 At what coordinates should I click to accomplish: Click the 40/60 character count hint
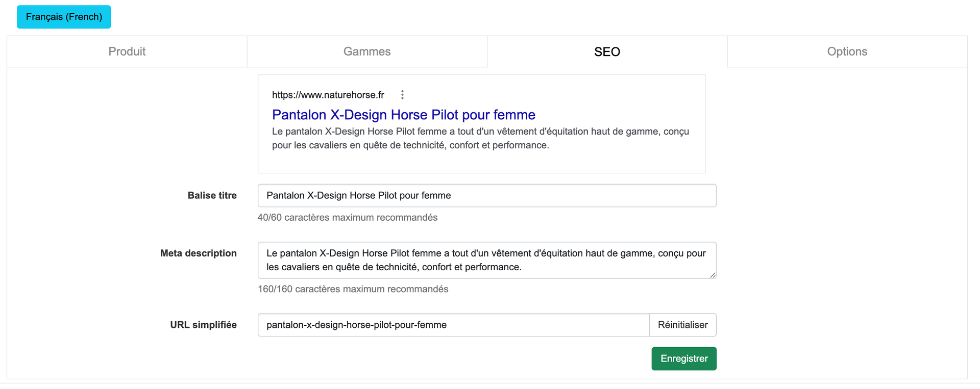pyautogui.click(x=347, y=218)
